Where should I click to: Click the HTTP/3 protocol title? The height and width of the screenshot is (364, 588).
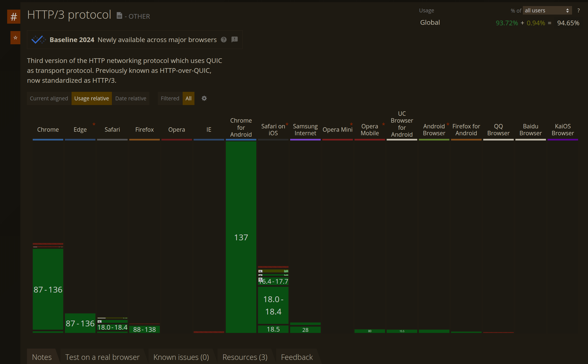tap(69, 15)
